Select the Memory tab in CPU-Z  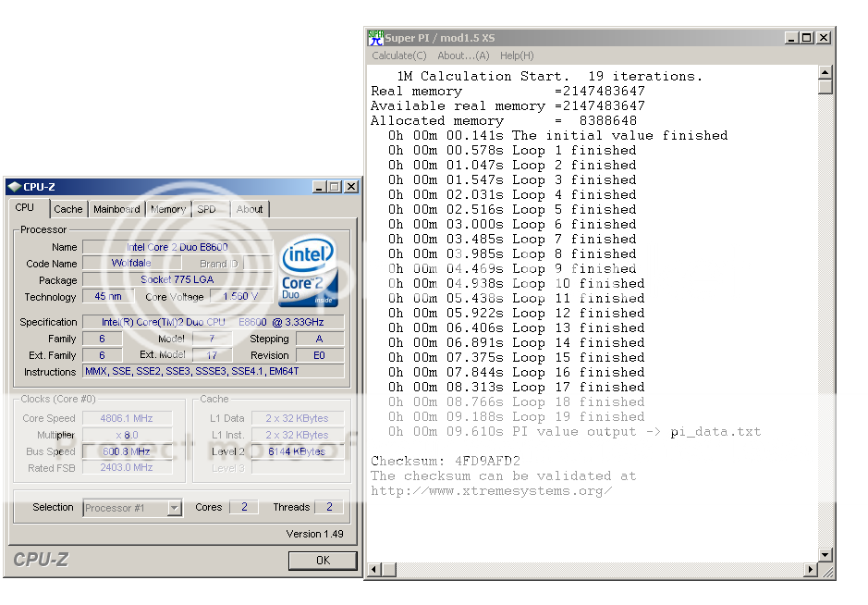tap(168, 209)
